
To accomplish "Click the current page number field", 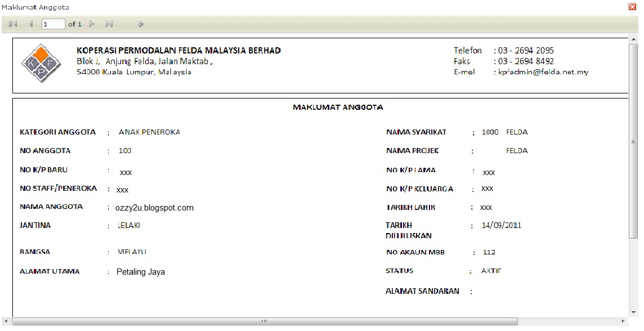I will click(x=53, y=24).
